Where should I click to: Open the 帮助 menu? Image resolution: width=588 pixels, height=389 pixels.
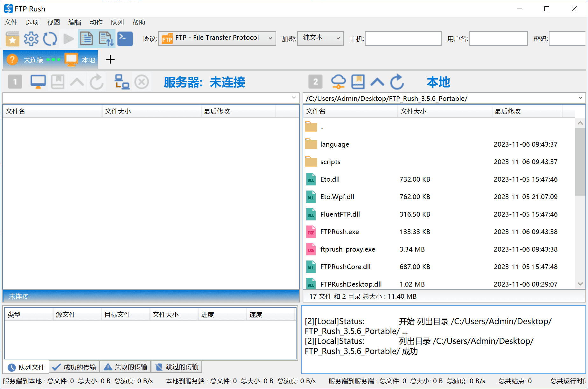point(139,22)
